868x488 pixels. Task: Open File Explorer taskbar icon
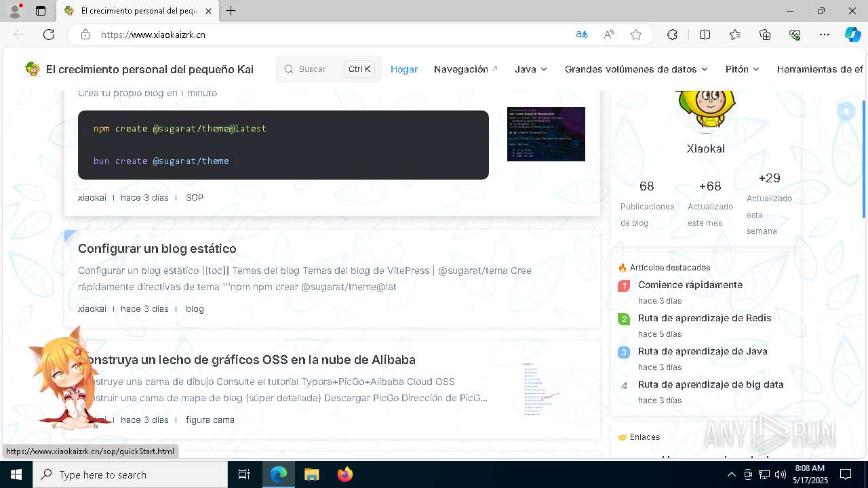[x=311, y=474]
